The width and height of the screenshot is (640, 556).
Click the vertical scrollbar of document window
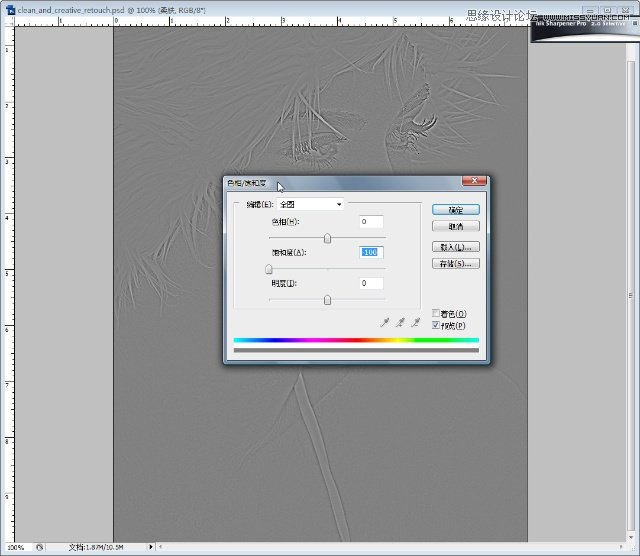click(x=631, y=294)
